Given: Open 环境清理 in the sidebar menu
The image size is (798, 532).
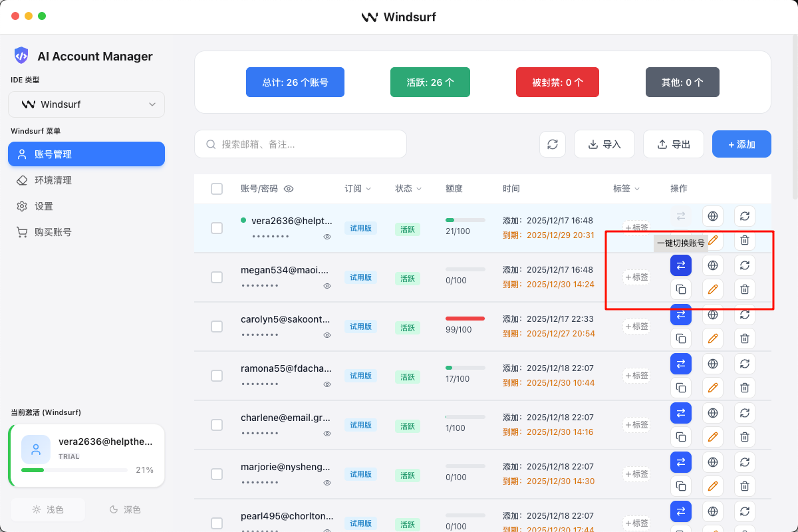Looking at the screenshot, I should click(x=53, y=180).
